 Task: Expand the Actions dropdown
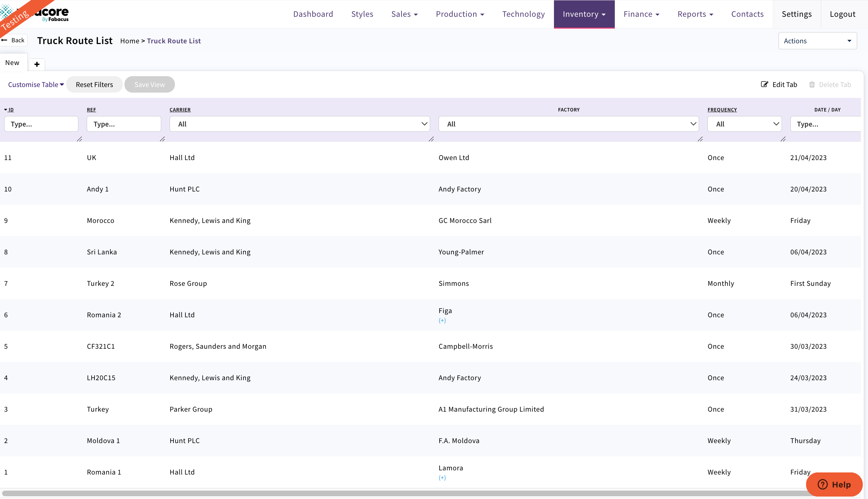click(x=818, y=41)
